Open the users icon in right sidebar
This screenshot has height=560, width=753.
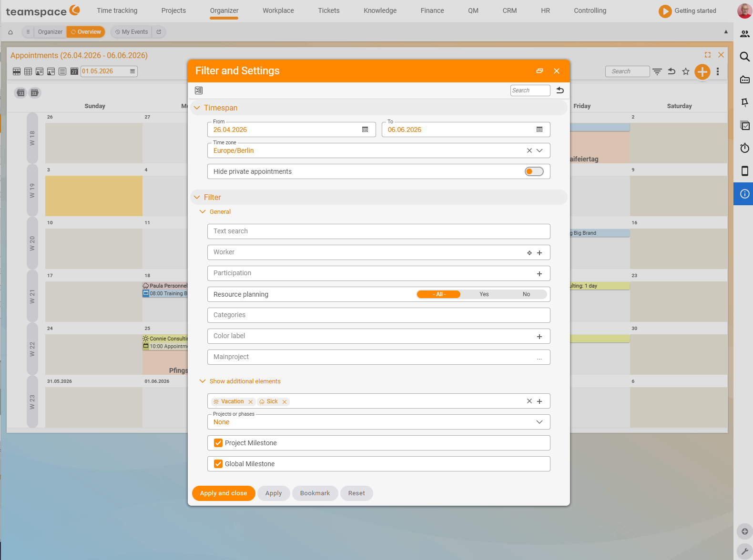(744, 34)
